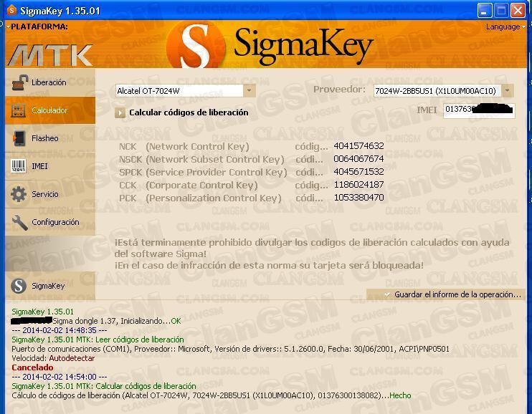
Task: Select SPCK code 4045671532
Action: tap(358, 172)
